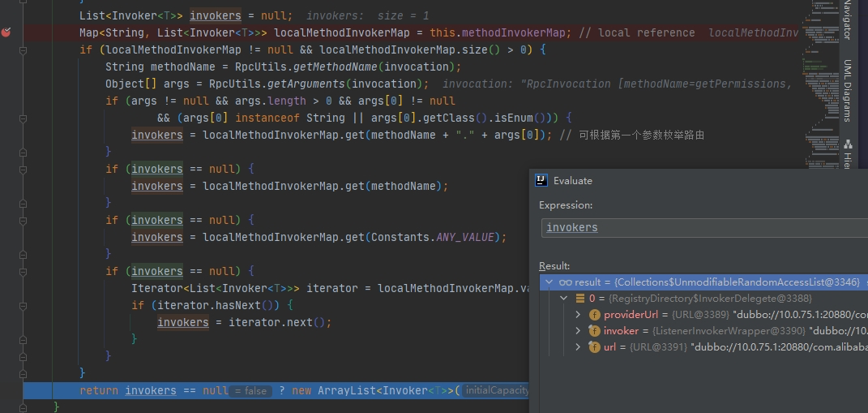868x413 pixels.
Task: Click the field icon beside url
Action: coord(595,347)
